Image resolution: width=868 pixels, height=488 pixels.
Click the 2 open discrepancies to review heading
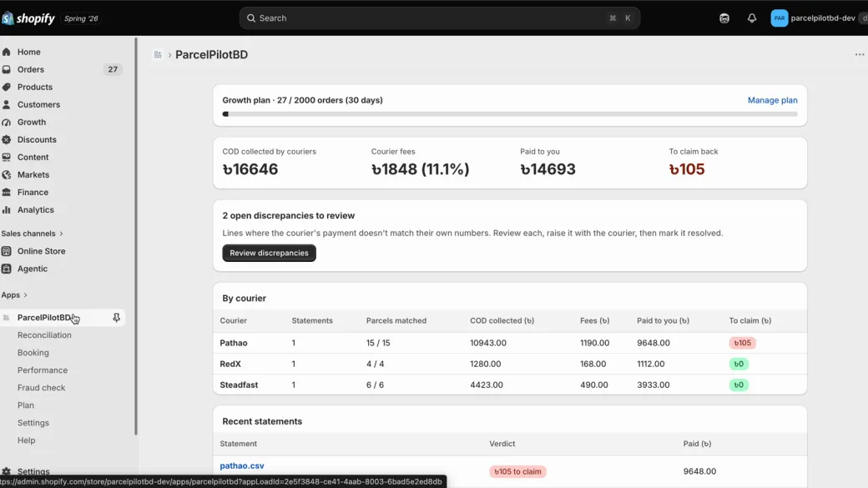point(289,216)
